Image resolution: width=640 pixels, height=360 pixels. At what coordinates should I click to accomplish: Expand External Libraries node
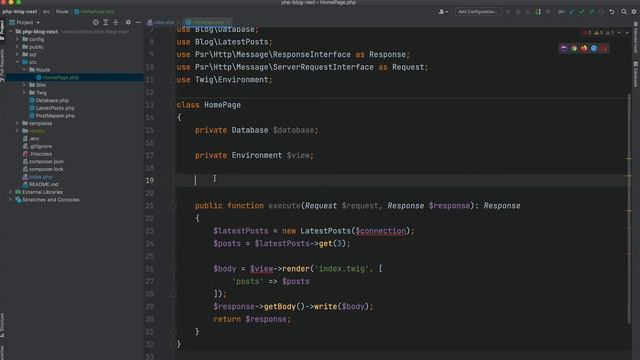click(11, 192)
